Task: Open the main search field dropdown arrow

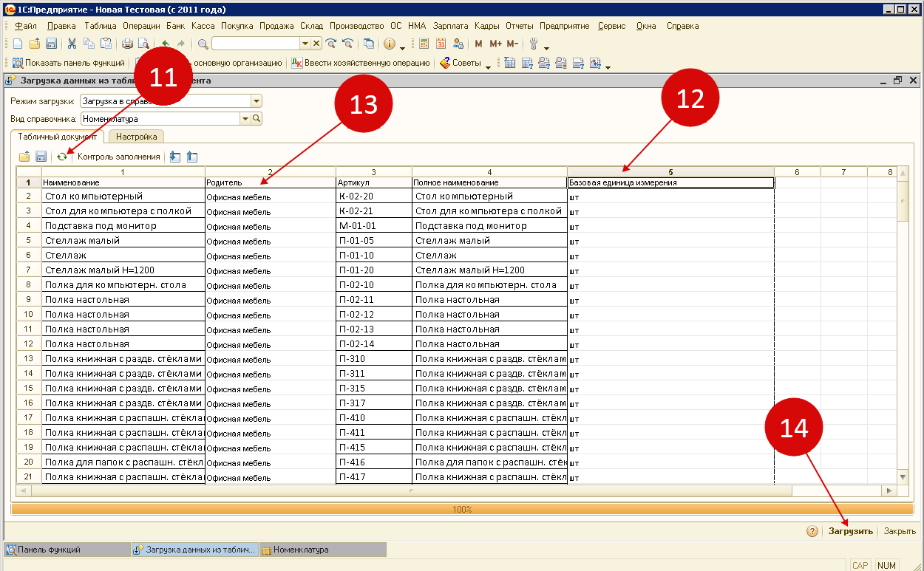Action: coord(305,44)
